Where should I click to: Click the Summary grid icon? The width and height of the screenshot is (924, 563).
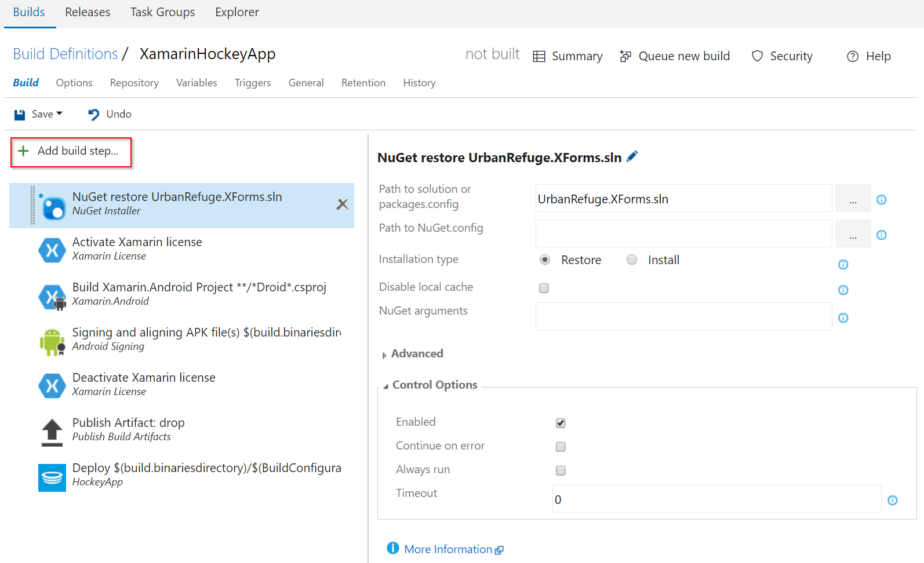click(539, 56)
